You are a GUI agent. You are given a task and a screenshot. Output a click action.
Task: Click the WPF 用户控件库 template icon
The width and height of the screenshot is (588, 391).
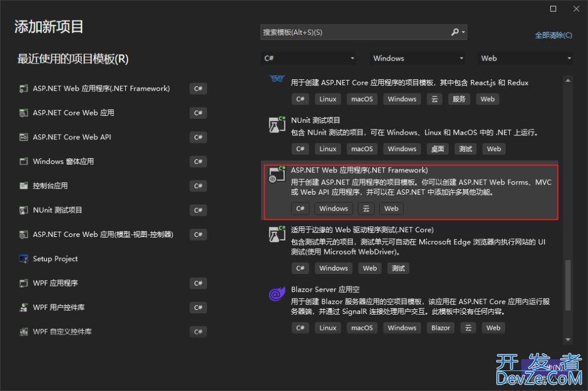coord(24,308)
